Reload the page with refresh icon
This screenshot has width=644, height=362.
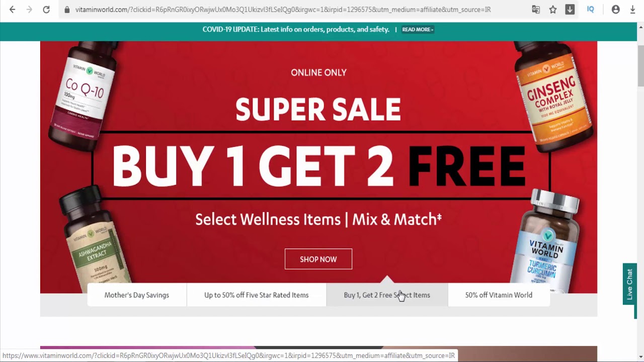46,10
